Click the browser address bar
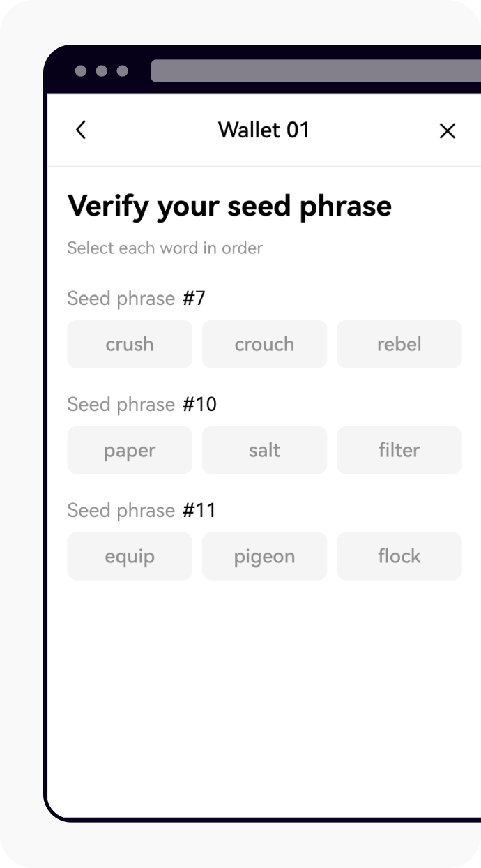This screenshot has width=481, height=868. (315, 70)
